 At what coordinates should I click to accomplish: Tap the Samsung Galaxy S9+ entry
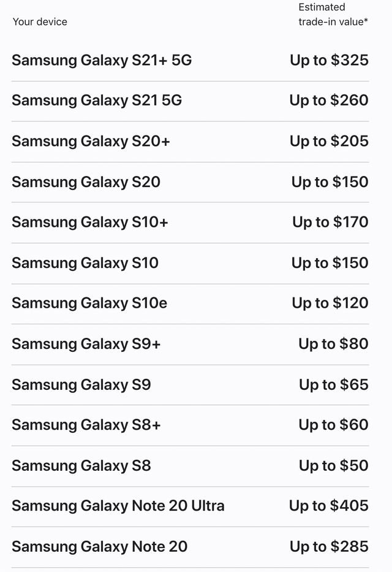pos(86,344)
